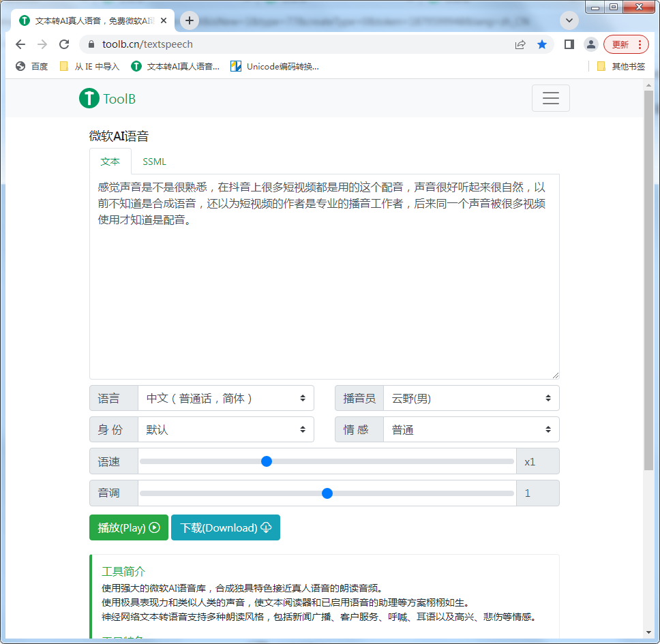Open the 百度 bookmark
This screenshot has width=660, height=644.
31,66
